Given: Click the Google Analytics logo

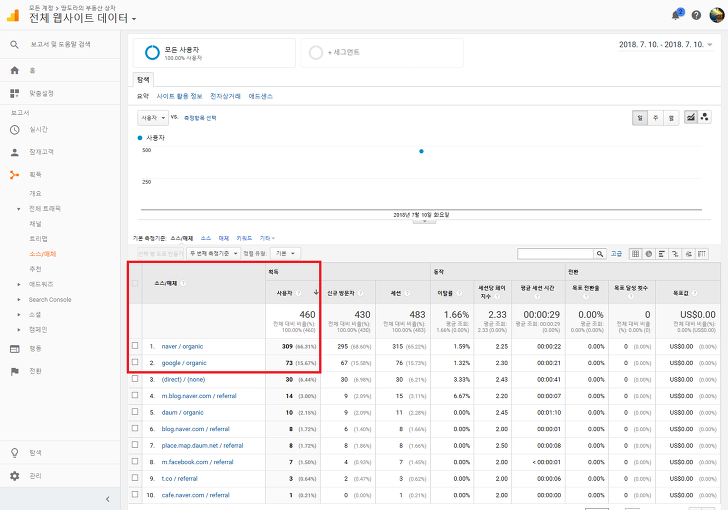Looking at the screenshot, I should click(13, 15).
